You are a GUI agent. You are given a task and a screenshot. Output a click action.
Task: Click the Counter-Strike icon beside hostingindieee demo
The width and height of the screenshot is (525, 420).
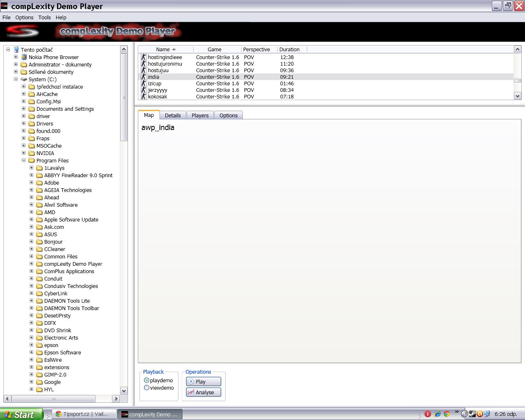point(144,57)
